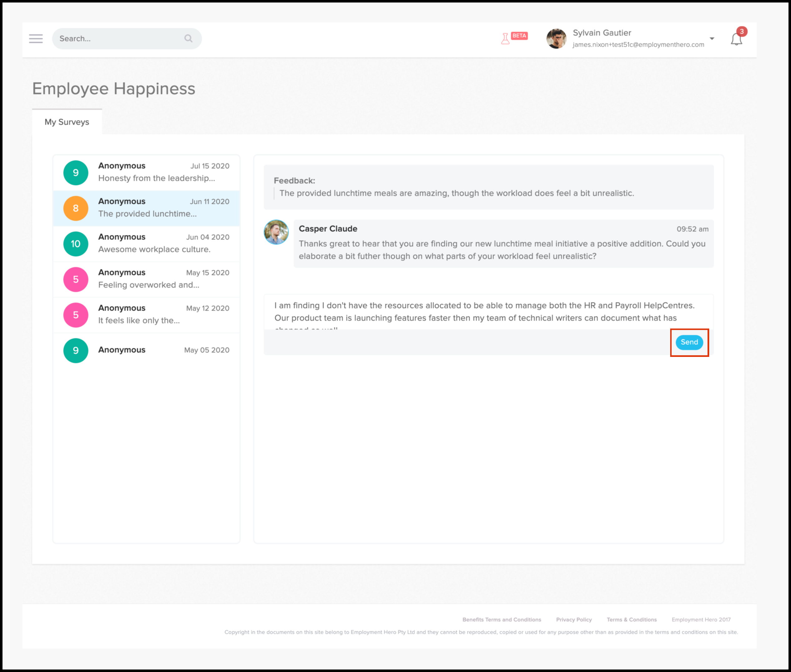Click Sylvain Gautier's profile avatar

[x=556, y=38]
